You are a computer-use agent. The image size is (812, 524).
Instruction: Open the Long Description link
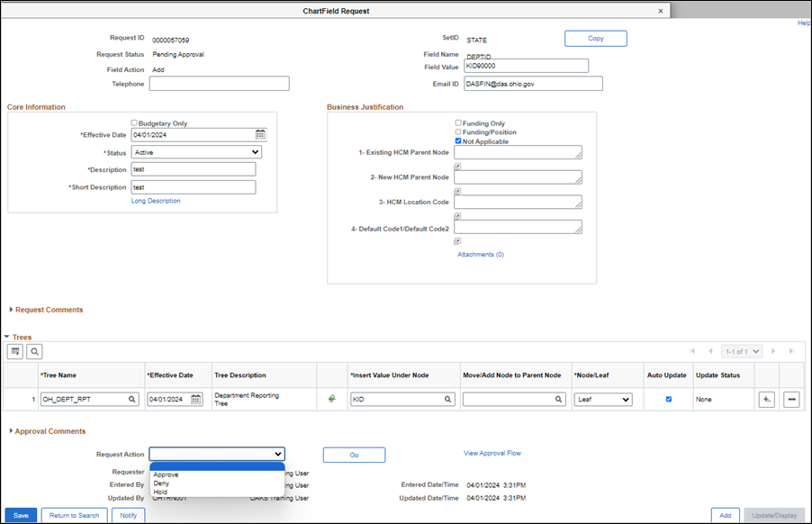point(156,201)
